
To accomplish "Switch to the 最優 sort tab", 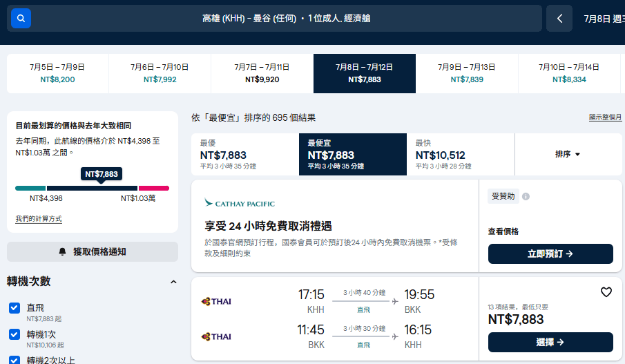I will click(244, 154).
